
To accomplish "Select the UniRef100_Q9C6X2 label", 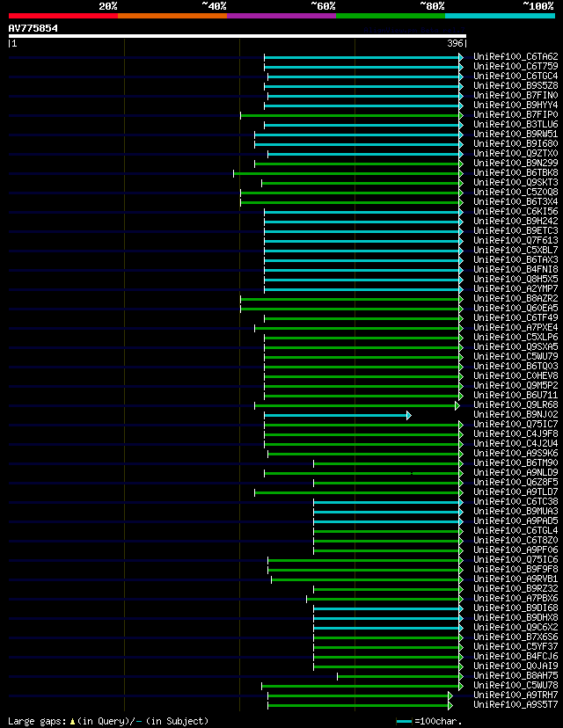I will [x=515, y=627].
